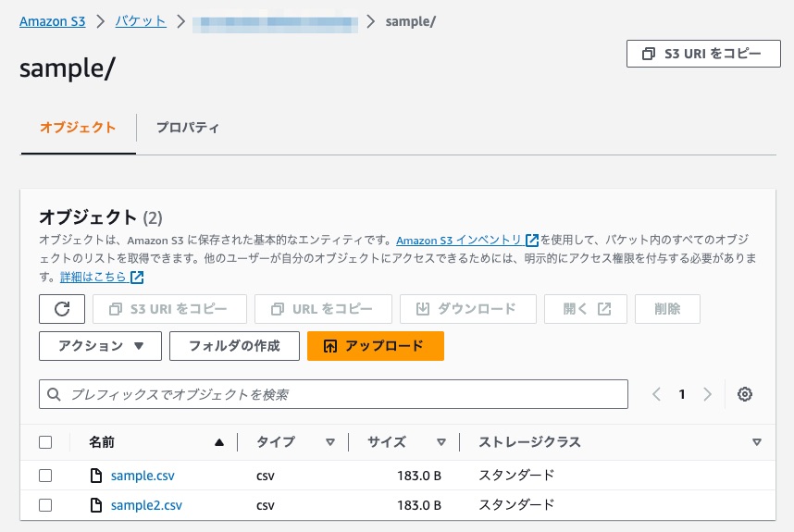Check the sample2.csv row checkbox
The width and height of the screenshot is (794, 532).
(45, 504)
